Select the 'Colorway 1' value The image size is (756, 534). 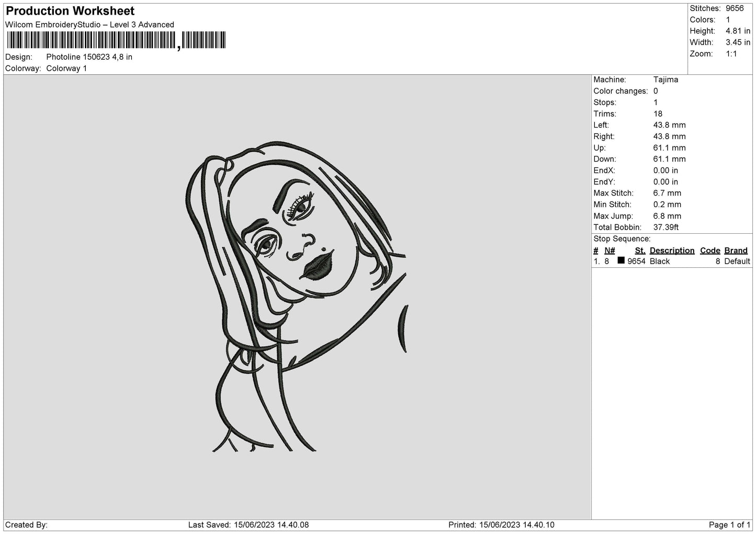pos(66,69)
